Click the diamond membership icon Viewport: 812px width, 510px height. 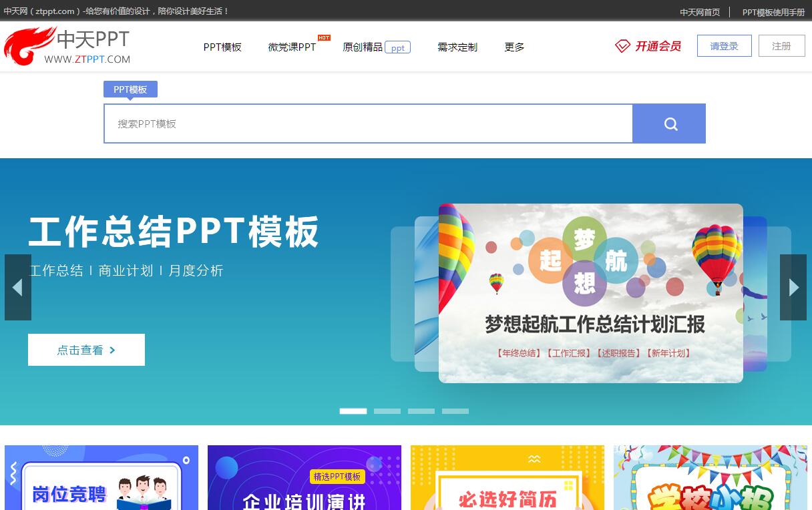pos(622,46)
